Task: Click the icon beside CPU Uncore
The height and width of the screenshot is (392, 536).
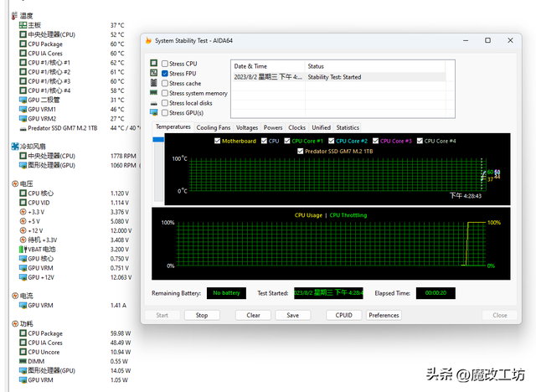Action: 23,352
